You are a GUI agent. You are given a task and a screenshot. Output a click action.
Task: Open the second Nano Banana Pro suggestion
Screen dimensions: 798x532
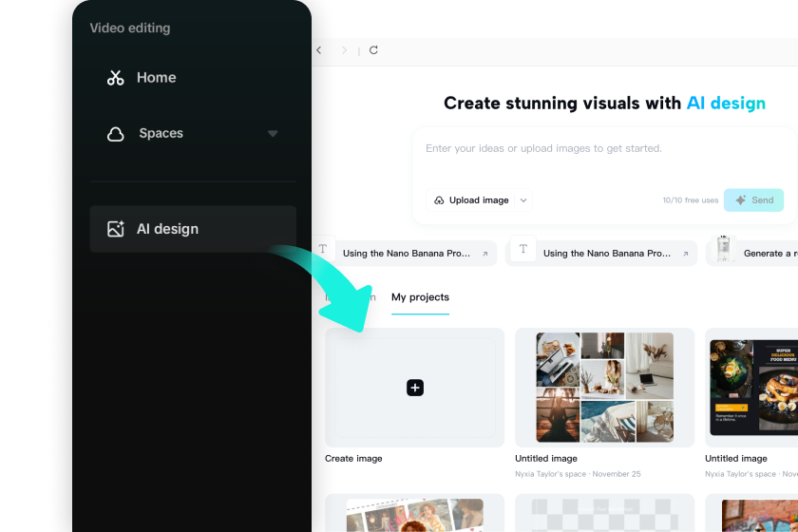(601, 253)
